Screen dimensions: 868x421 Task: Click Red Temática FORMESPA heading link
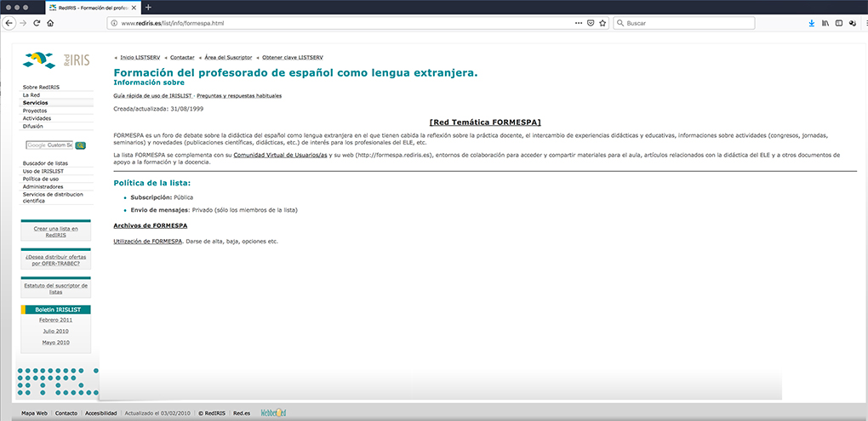tap(485, 122)
